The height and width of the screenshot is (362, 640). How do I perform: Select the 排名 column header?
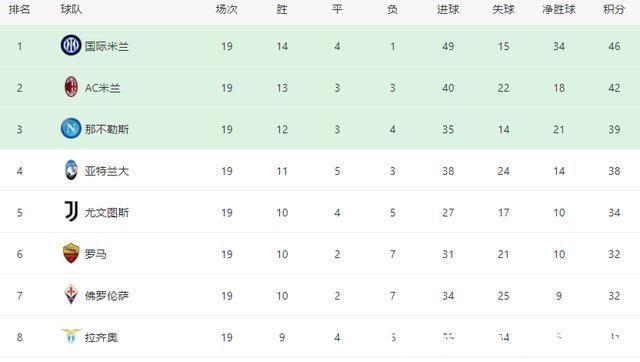click(x=19, y=9)
